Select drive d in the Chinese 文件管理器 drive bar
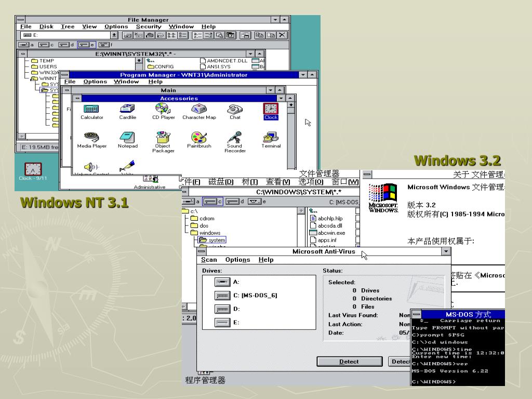The width and height of the screenshot is (532, 399). coord(235,202)
